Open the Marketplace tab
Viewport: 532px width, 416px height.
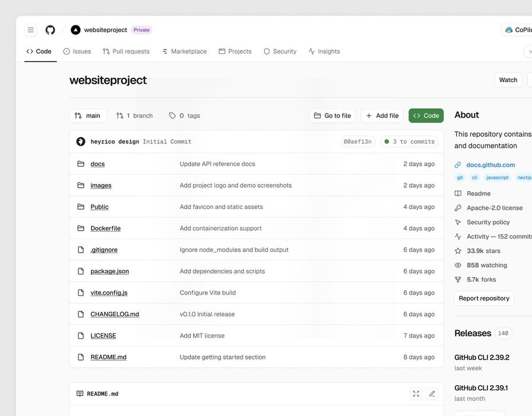[184, 51]
